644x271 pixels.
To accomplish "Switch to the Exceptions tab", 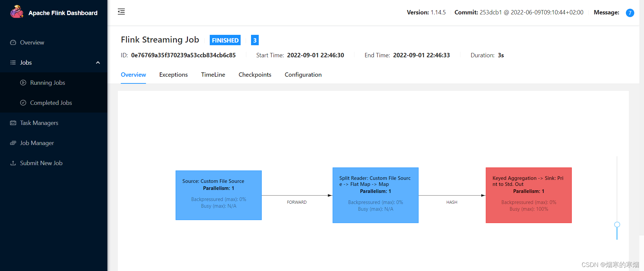I will point(174,75).
